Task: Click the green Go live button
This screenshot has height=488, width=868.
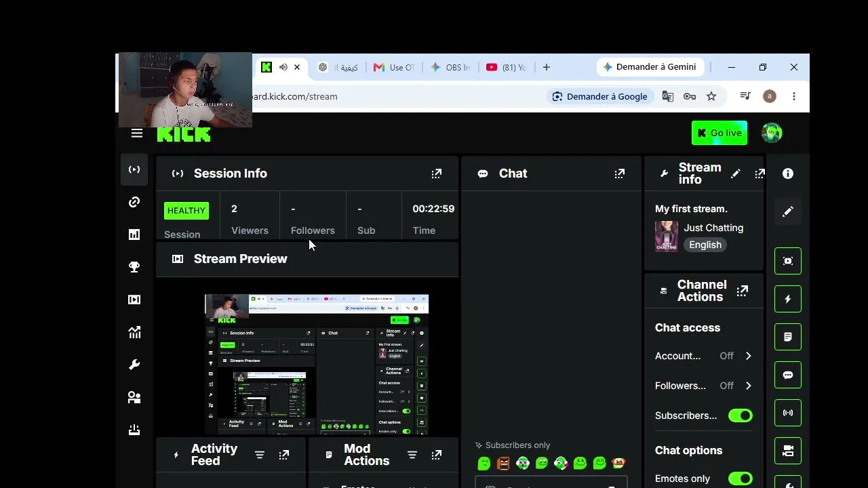Action: pos(719,133)
